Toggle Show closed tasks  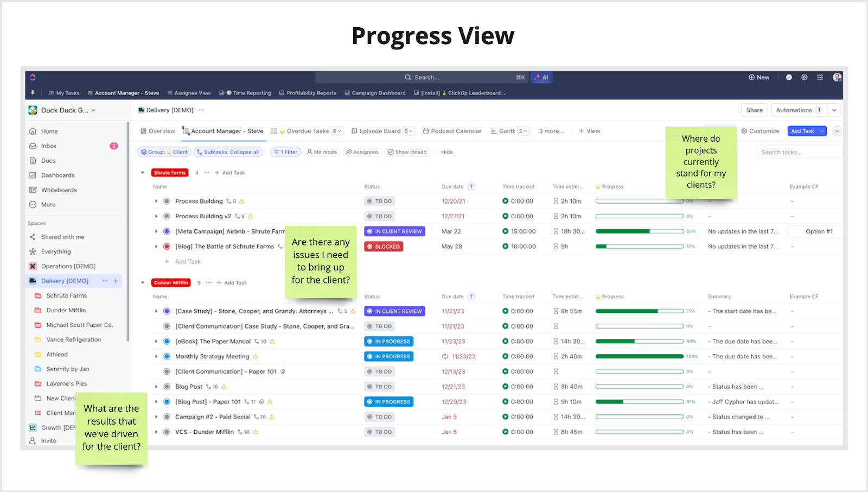pos(407,152)
